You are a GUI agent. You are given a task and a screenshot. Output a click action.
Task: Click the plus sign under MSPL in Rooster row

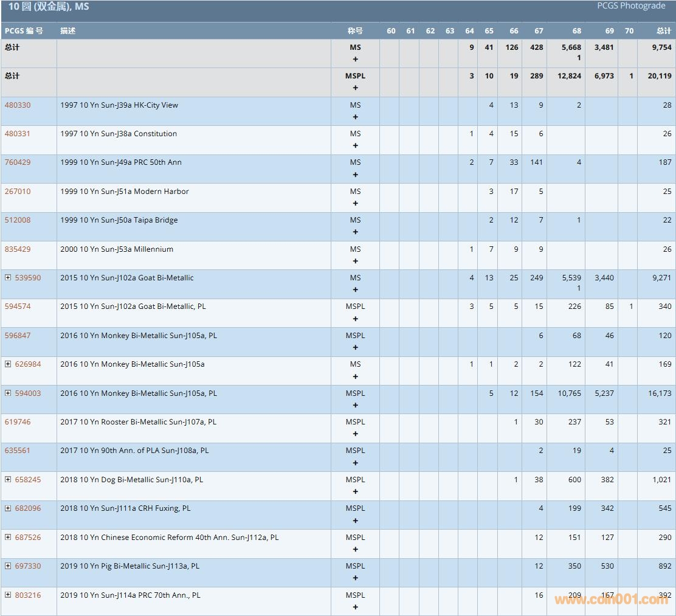(355, 434)
